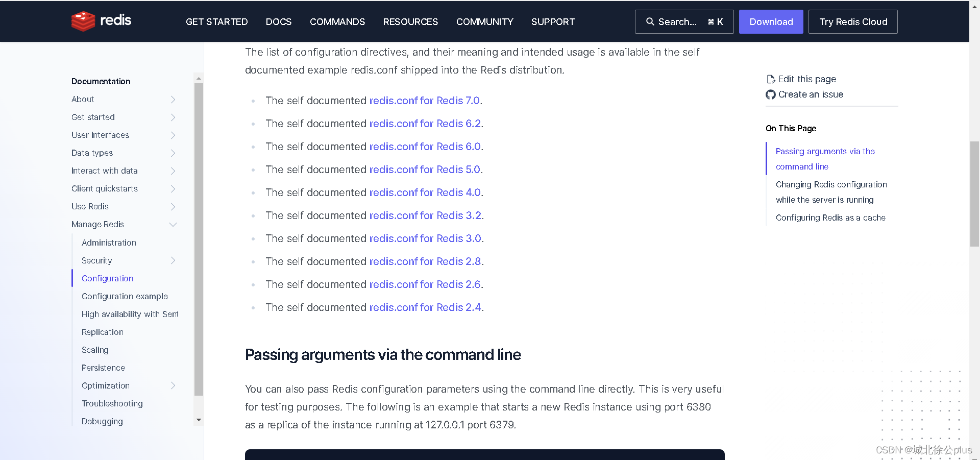Expand the Security submenu chevron
980x460 pixels.
tap(173, 260)
